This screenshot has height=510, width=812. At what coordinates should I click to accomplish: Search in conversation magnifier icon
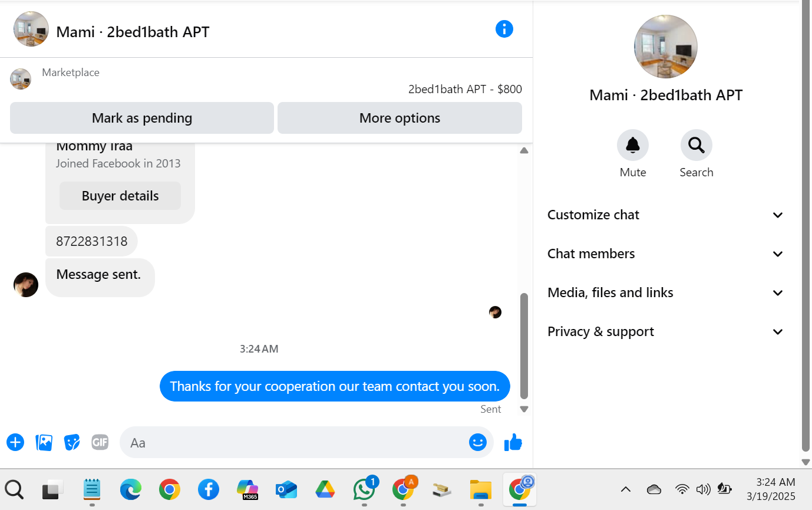(x=697, y=145)
